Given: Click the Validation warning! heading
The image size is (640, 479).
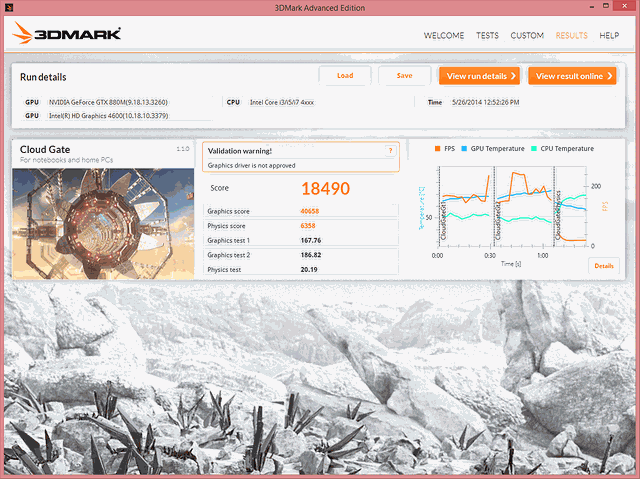Looking at the screenshot, I should (x=240, y=151).
